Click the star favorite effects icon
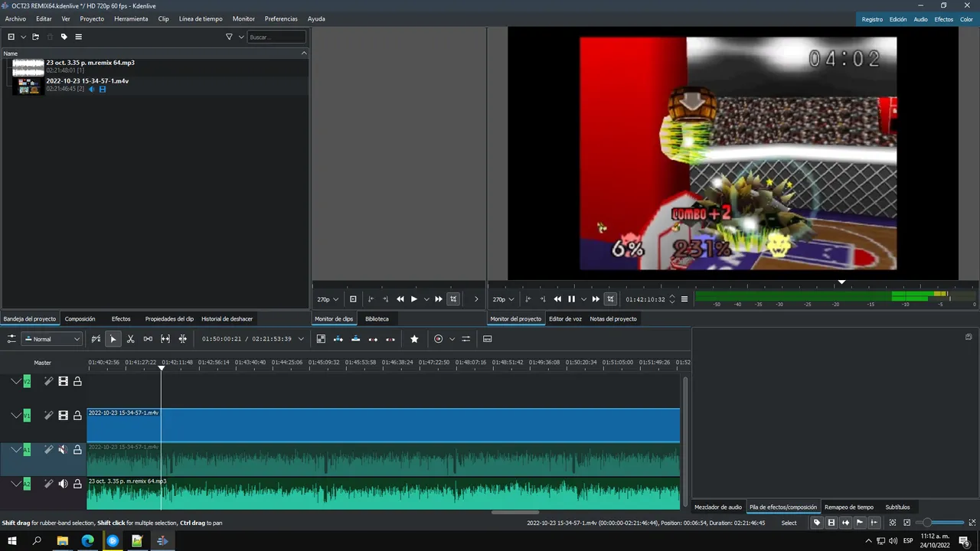The image size is (980, 551). click(x=414, y=339)
